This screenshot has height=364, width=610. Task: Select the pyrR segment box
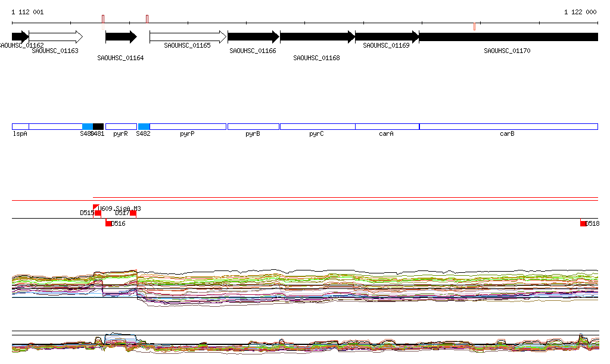coord(121,126)
